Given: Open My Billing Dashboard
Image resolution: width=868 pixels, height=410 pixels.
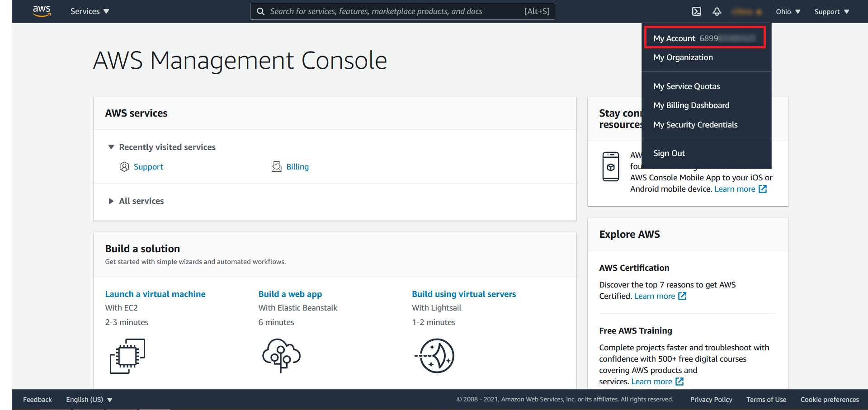Looking at the screenshot, I should coord(691,105).
